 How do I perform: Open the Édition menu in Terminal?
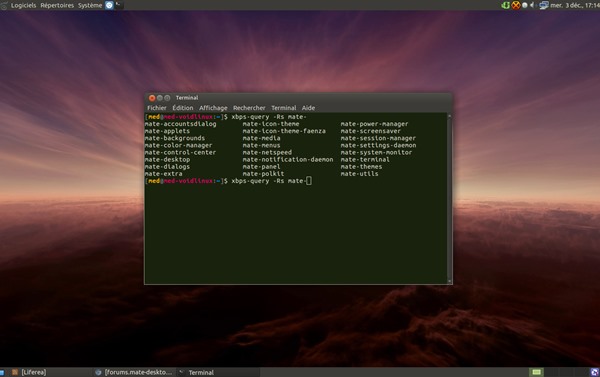tap(183, 108)
